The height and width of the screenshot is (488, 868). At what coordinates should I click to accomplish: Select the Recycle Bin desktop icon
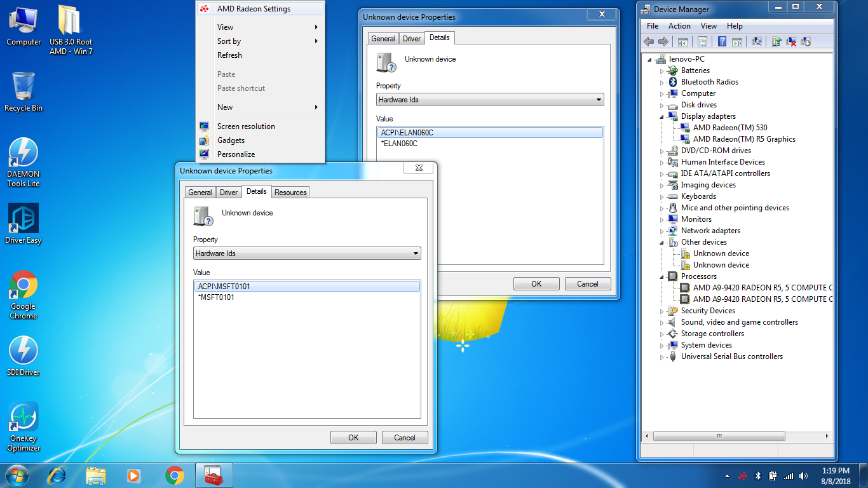pyautogui.click(x=24, y=92)
